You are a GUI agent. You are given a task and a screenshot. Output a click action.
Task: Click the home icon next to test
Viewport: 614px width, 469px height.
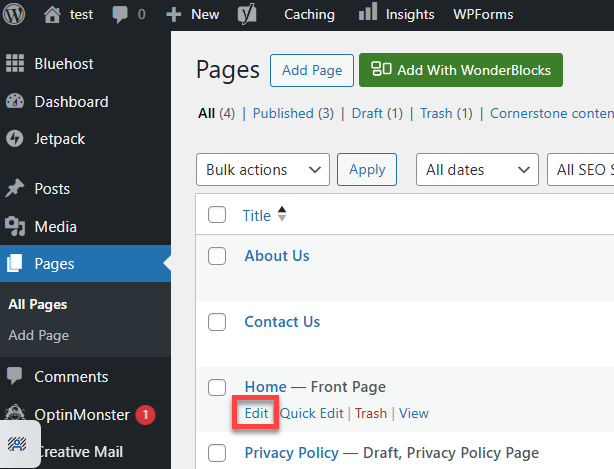pyautogui.click(x=52, y=15)
